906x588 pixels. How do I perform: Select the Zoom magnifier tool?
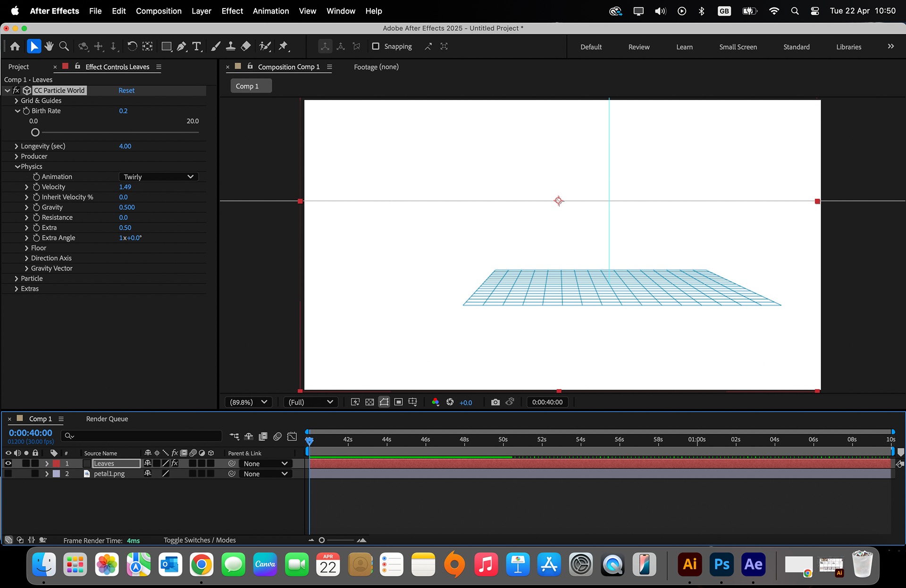64,46
